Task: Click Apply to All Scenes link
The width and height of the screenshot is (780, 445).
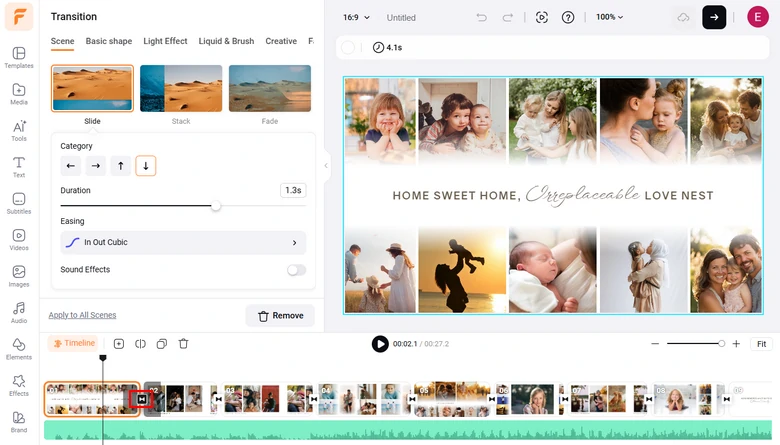Action: click(x=83, y=315)
